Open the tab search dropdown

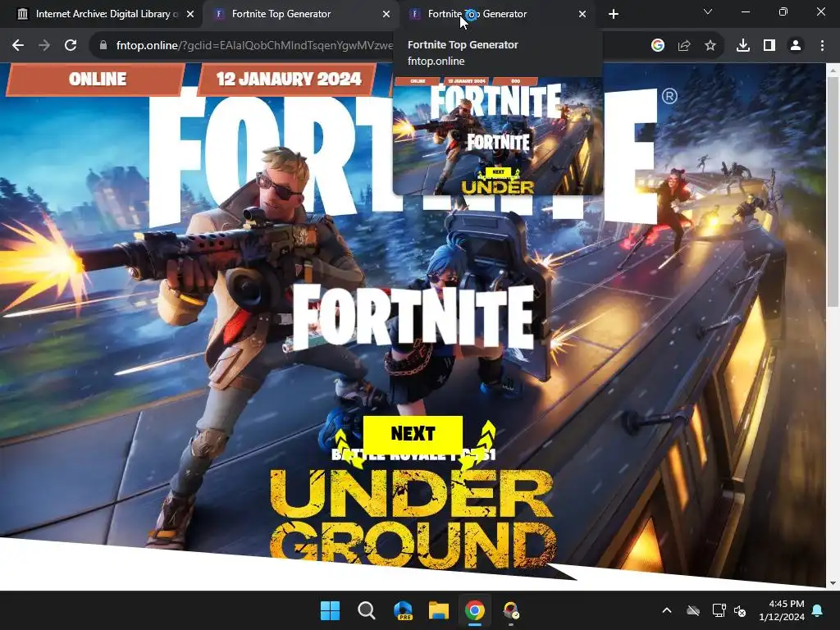708,11
